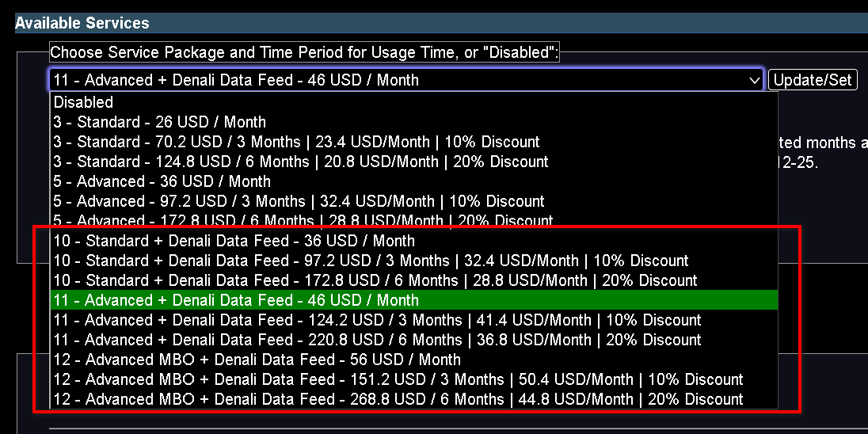Pick 10 - Standard + Denali 36 USD / Month
The width and height of the screenshot is (868, 434).
(414, 241)
